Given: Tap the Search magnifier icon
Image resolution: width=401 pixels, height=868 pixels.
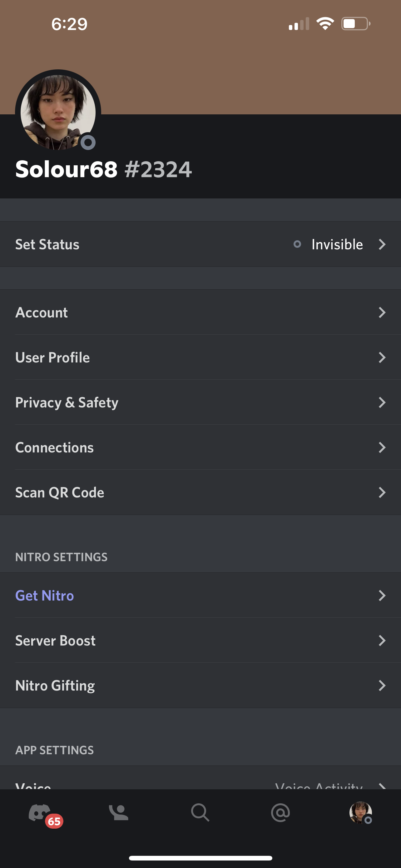Looking at the screenshot, I should click(200, 813).
